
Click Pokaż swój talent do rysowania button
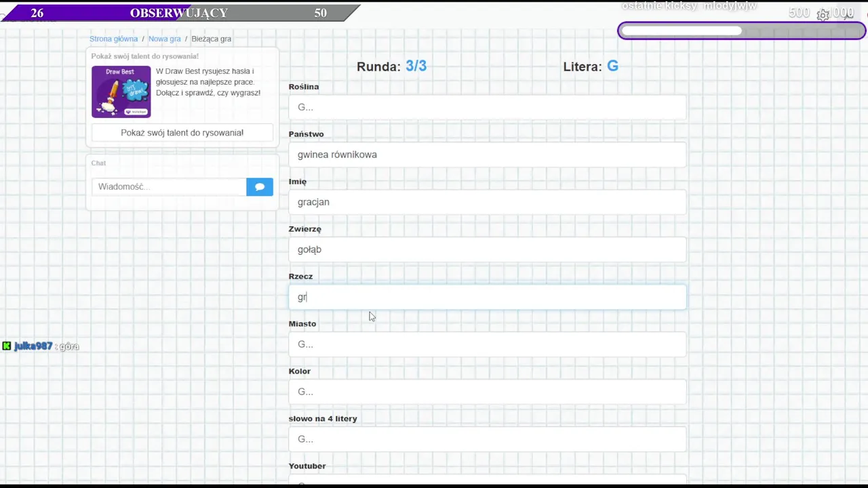click(x=182, y=133)
